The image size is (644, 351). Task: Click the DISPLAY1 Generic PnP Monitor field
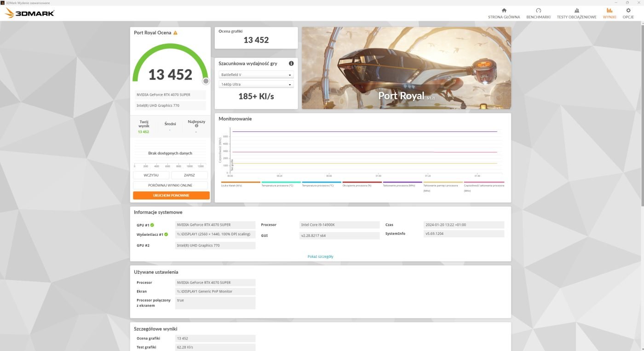[215, 291]
